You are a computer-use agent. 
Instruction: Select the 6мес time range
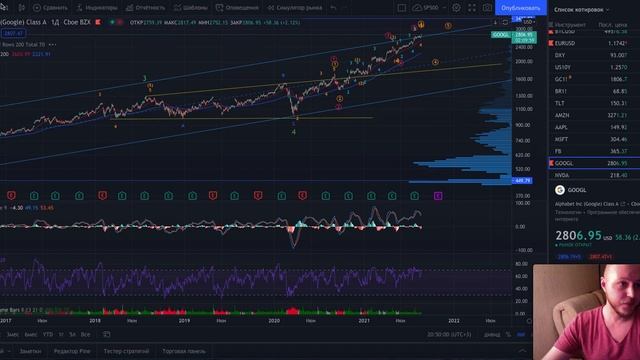(31, 334)
